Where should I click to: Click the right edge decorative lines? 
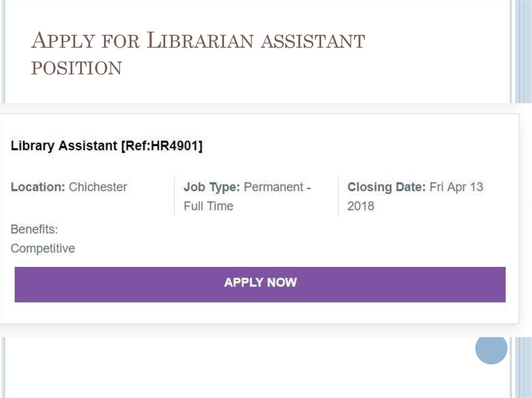click(x=522, y=52)
